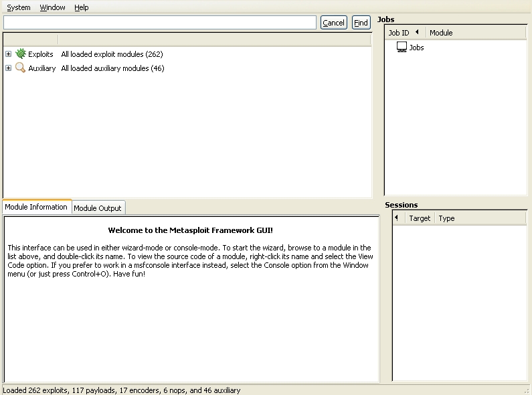Click the Target column header in Sessions

420,218
